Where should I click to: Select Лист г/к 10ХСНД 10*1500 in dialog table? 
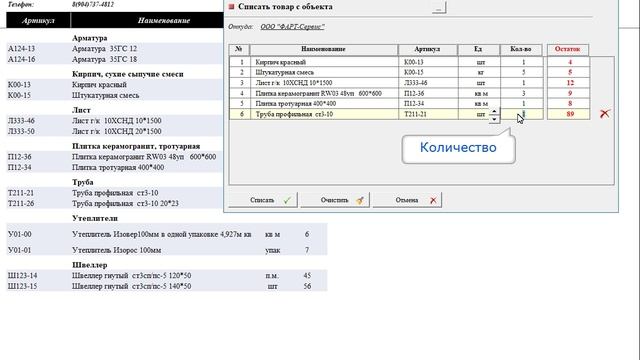point(386,83)
